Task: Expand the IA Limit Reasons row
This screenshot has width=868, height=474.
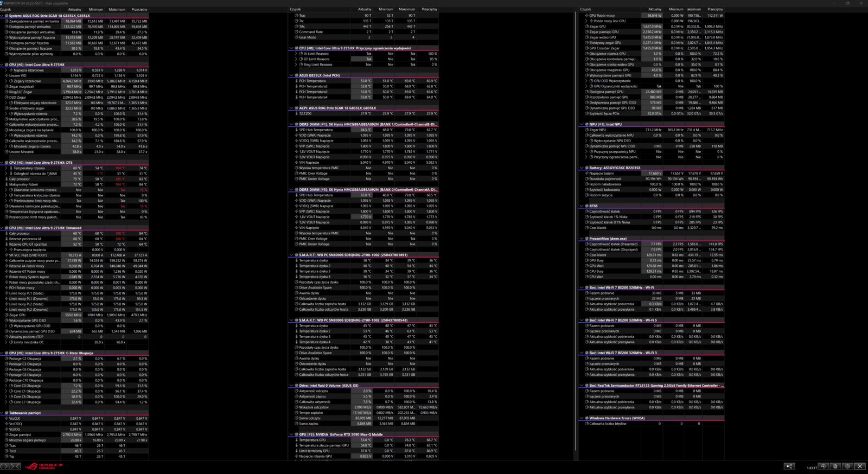Action: tap(296, 54)
